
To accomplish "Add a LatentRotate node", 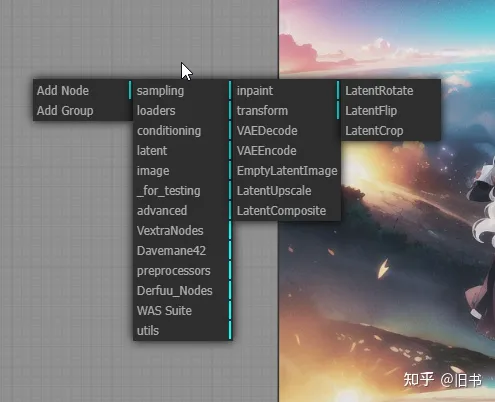I will point(391,90).
